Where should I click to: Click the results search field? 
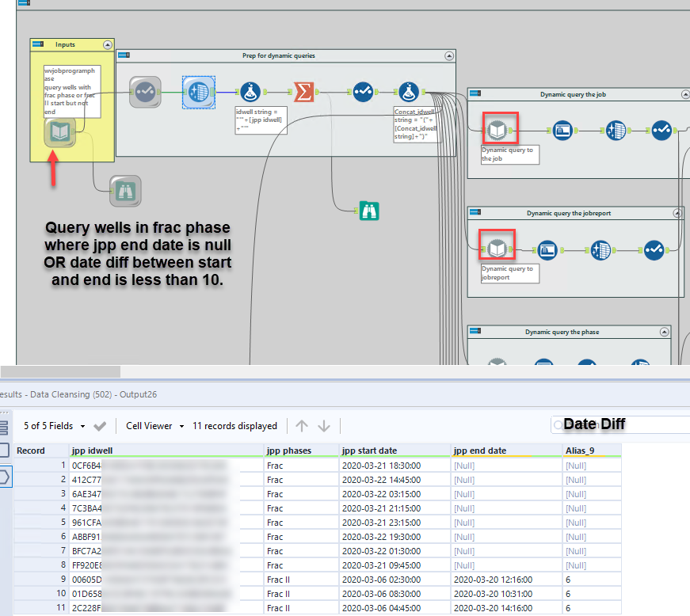pos(620,424)
